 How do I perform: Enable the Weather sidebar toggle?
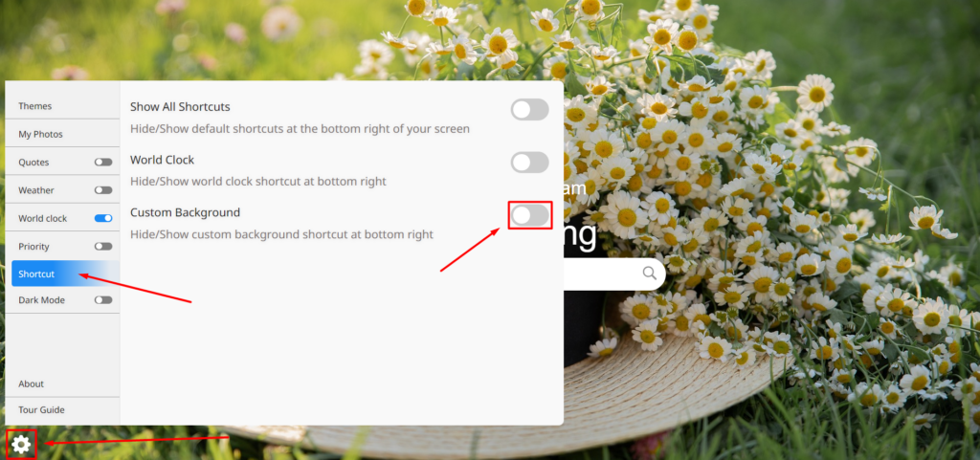103,190
